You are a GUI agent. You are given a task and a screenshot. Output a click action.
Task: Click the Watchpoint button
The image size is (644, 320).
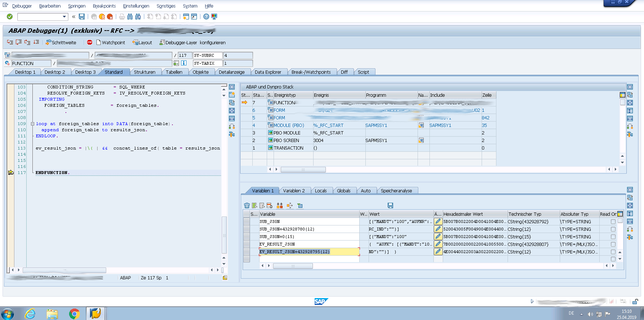(x=111, y=42)
